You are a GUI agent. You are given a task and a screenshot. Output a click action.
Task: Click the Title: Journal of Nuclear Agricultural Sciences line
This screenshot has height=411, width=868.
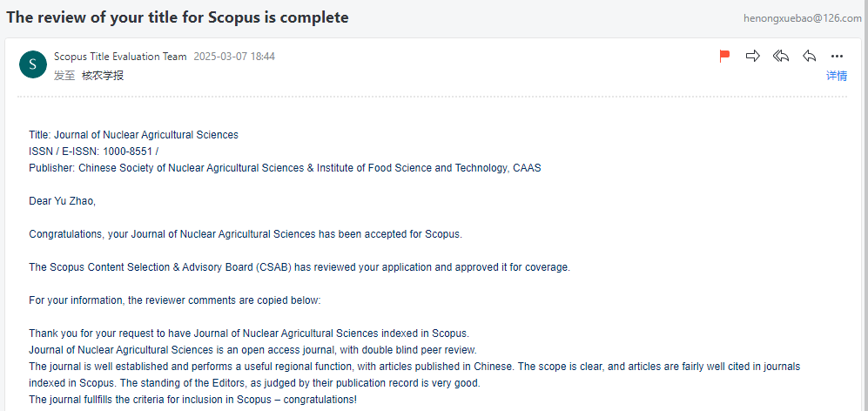coord(133,135)
